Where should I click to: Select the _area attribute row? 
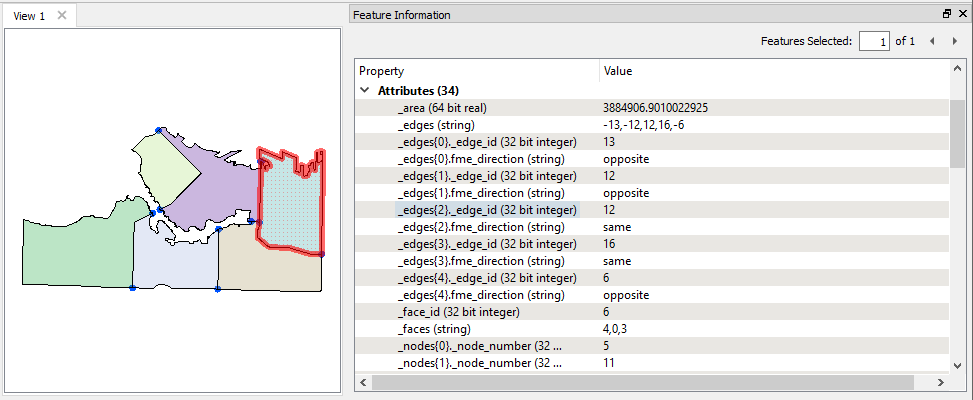point(652,108)
